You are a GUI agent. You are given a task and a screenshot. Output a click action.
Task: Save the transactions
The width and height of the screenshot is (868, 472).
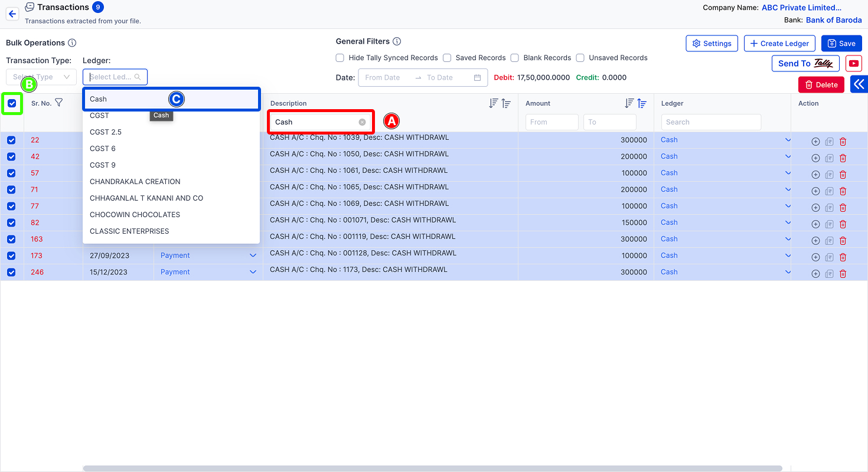(x=841, y=43)
